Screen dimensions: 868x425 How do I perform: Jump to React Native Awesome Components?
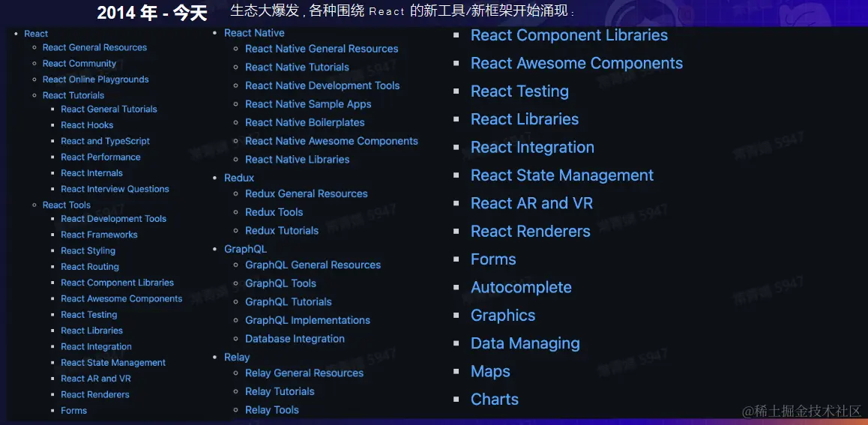[331, 141]
